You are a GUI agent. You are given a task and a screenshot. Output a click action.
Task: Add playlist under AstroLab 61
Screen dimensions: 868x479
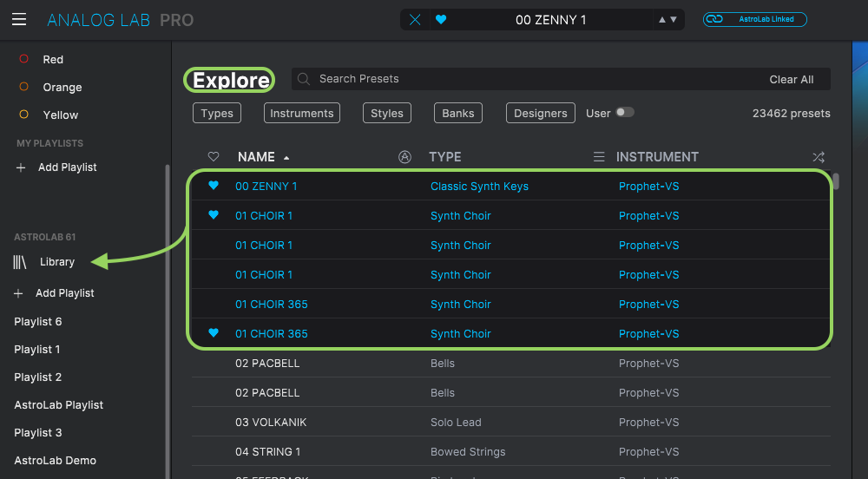[x=54, y=293]
